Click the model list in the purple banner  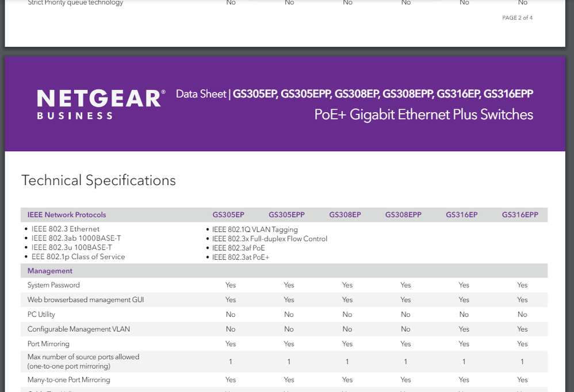click(x=383, y=94)
